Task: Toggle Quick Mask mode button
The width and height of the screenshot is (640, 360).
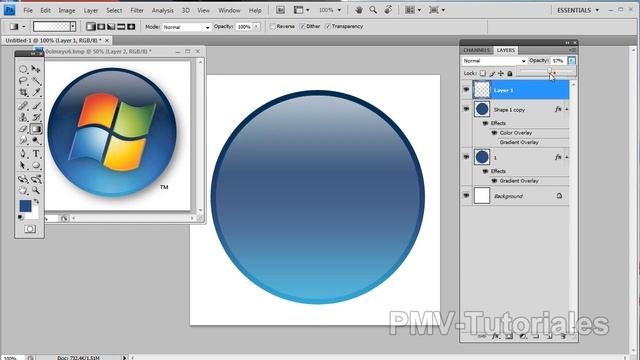Action: pyautogui.click(x=30, y=229)
